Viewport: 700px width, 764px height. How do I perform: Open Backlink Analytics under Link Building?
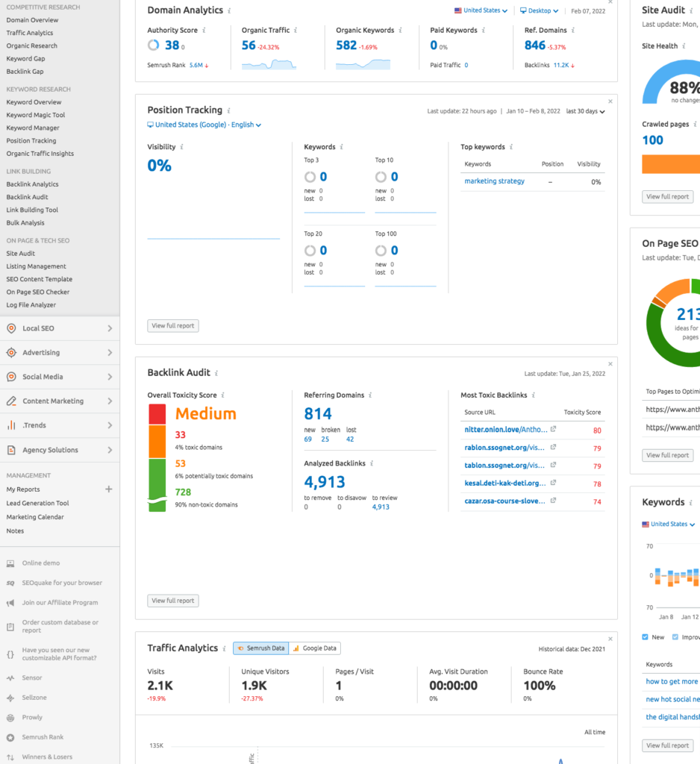point(33,184)
